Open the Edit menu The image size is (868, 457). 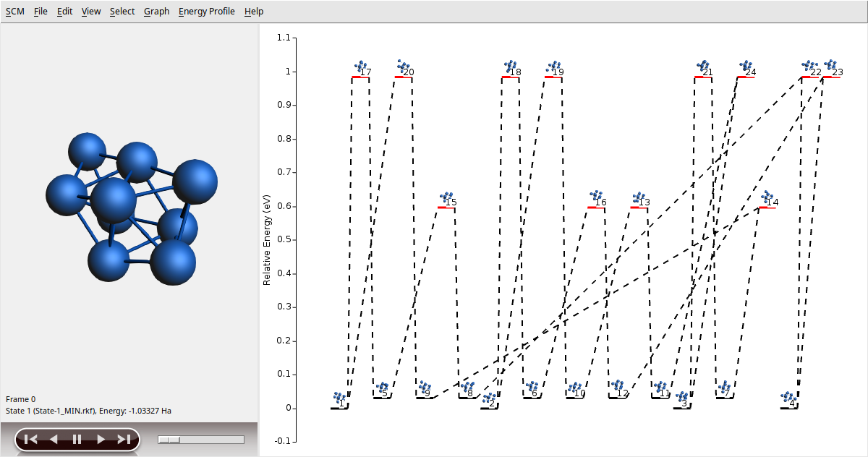point(65,12)
